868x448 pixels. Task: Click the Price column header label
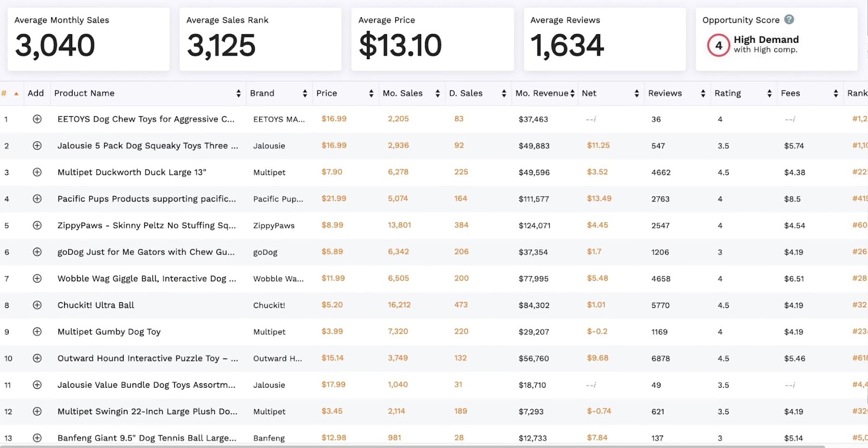pyautogui.click(x=327, y=93)
